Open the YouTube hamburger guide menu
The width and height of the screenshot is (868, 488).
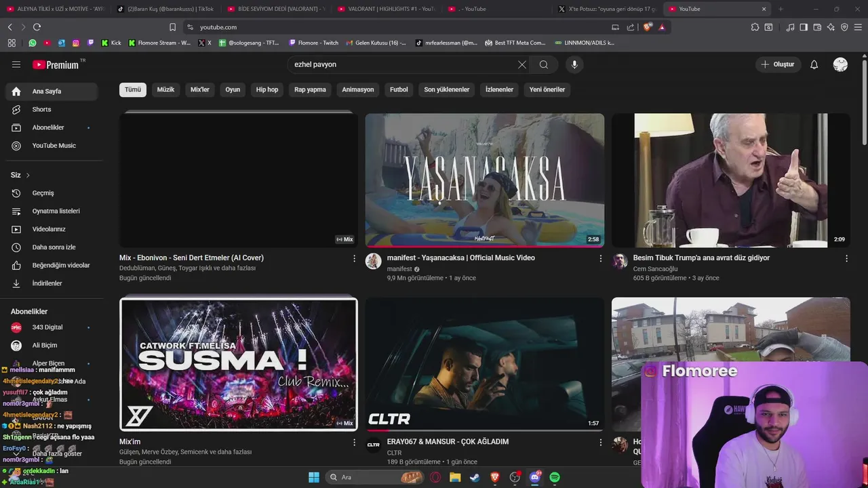(x=16, y=64)
